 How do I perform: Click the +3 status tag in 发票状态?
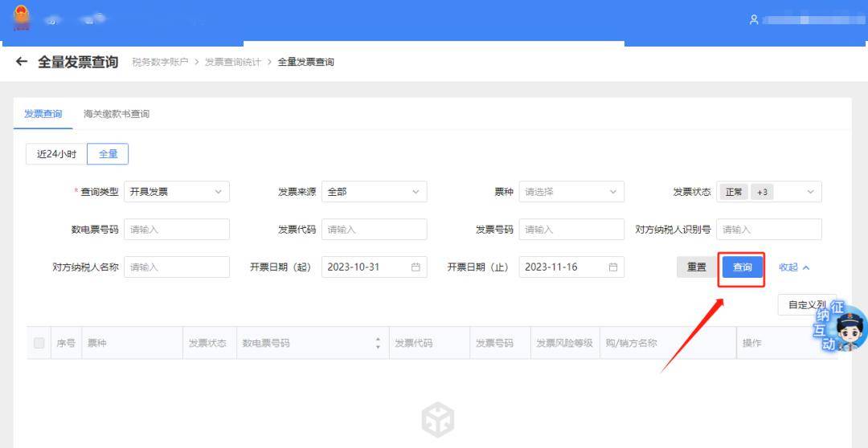point(762,192)
